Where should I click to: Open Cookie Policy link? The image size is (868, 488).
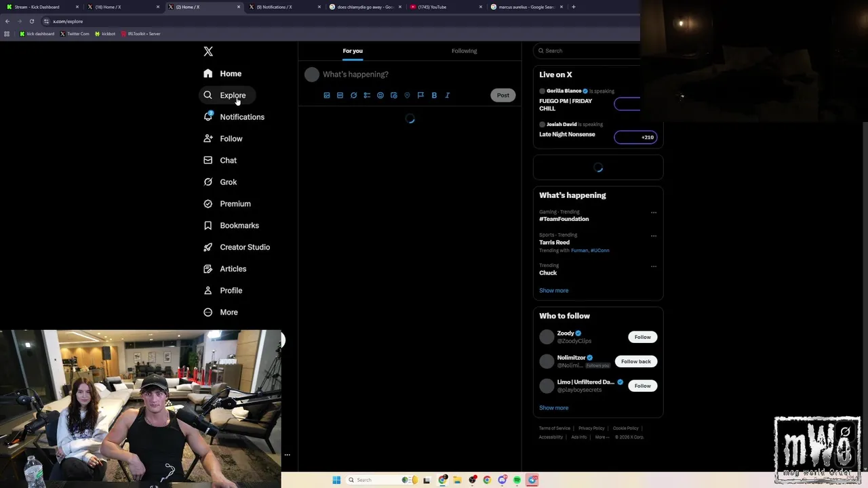click(625, 428)
